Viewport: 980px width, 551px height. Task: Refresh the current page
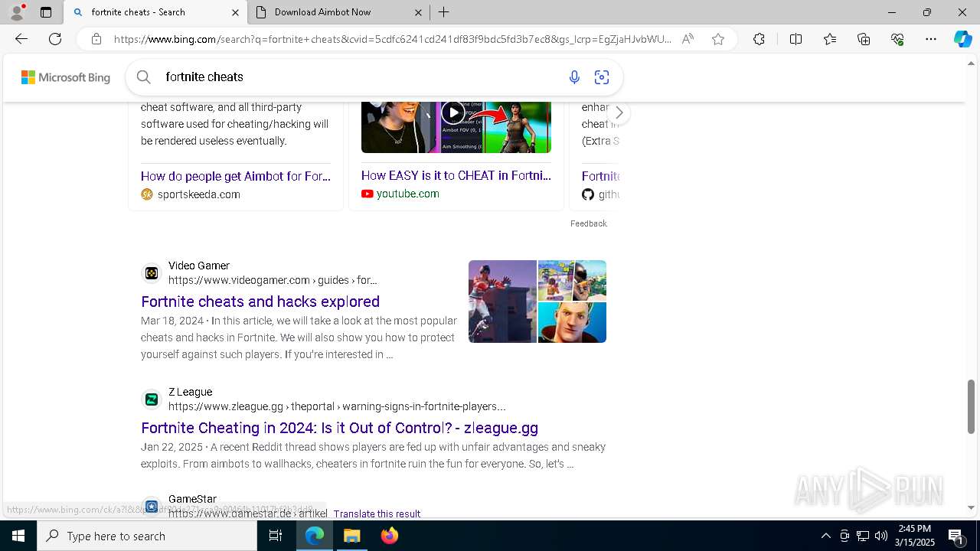[55, 39]
